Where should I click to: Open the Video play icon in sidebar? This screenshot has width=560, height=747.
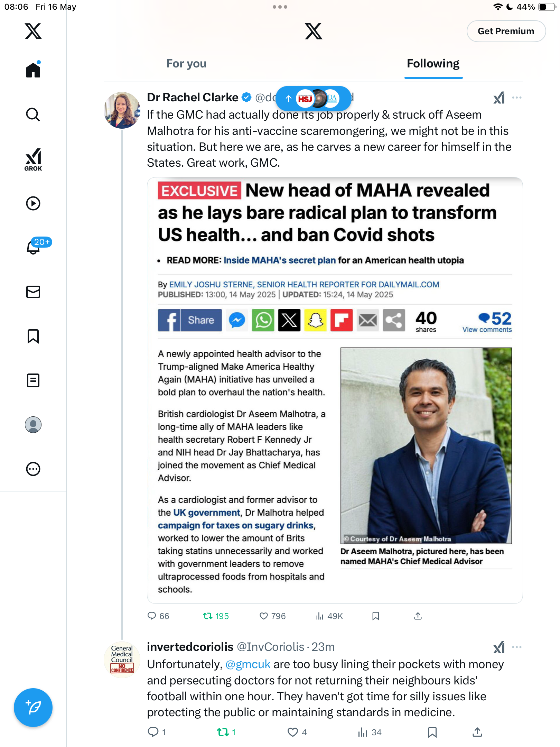pyautogui.click(x=33, y=203)
